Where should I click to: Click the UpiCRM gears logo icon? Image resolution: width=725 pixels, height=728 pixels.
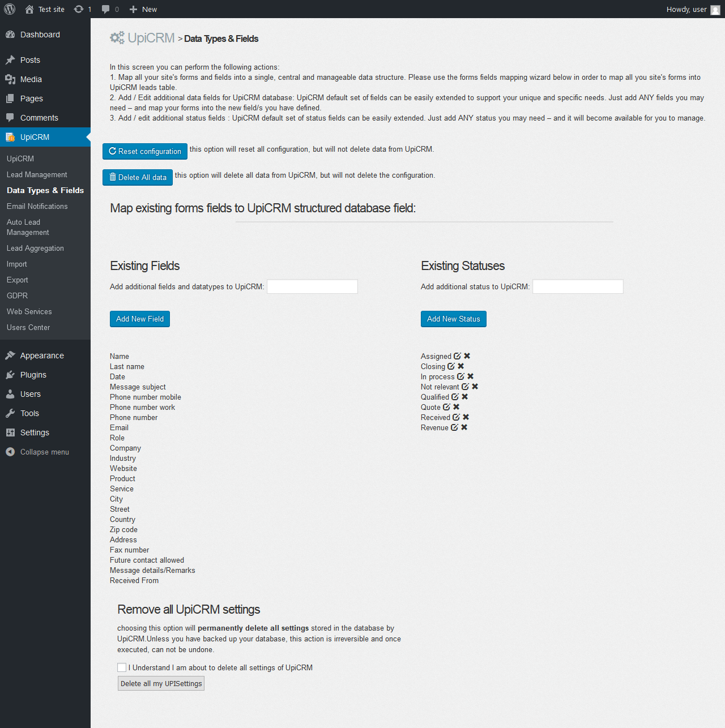117,38
